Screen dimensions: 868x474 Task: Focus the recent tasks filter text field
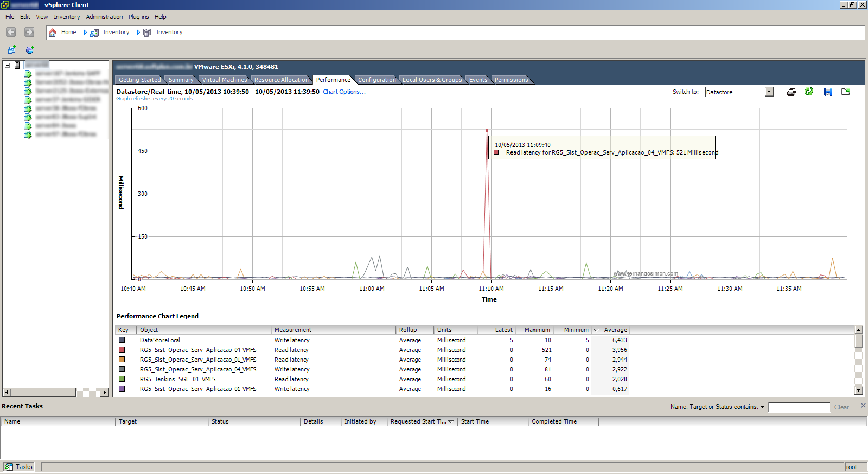tap(799, 407)
